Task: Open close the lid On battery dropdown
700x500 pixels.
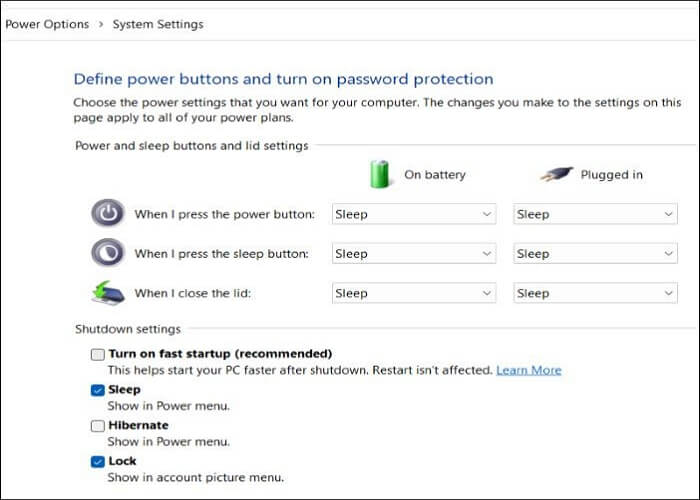Action: pyautogui.click(x=413, y=293)
